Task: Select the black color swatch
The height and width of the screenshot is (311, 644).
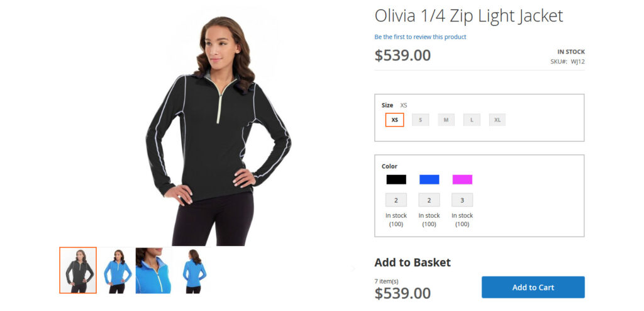Action: pyautogui.click(x=396, y=179)
